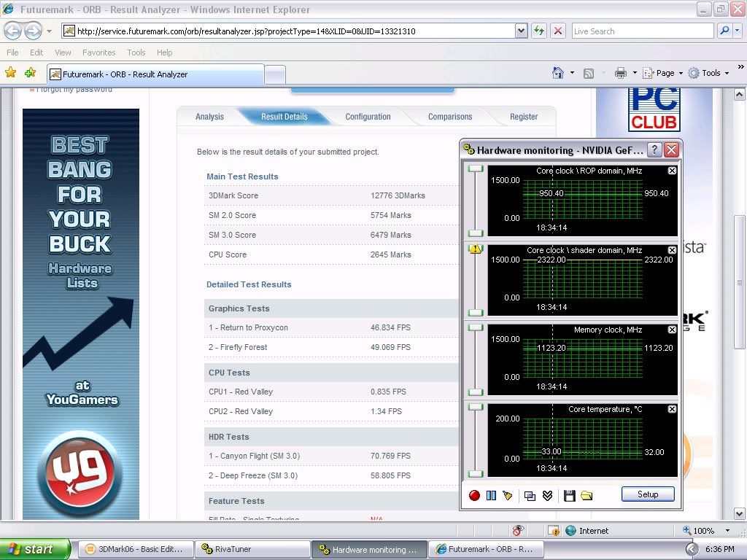Click bottom slider handle of Memory clock graph

click(476, 392)
